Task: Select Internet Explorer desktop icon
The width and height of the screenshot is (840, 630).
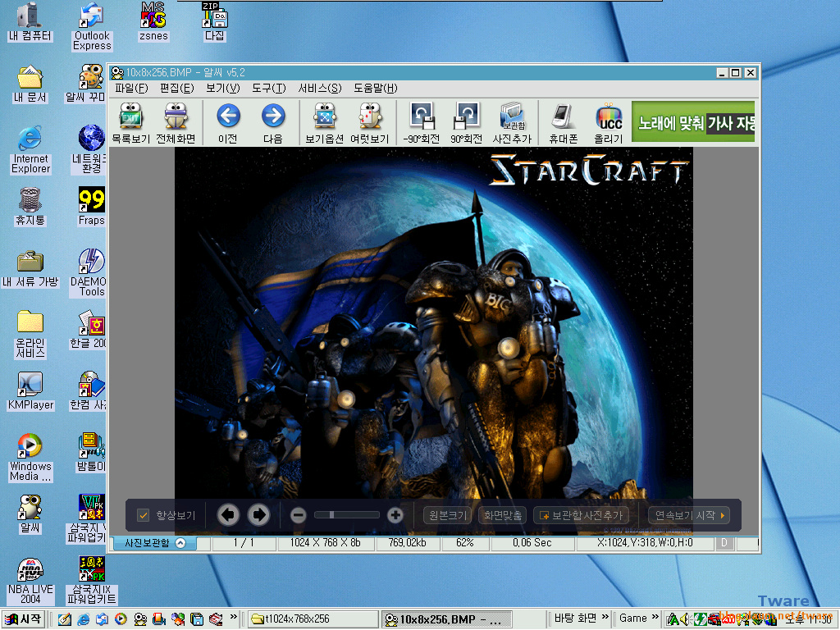Action: pyautogui.click(x=30, y=150)
